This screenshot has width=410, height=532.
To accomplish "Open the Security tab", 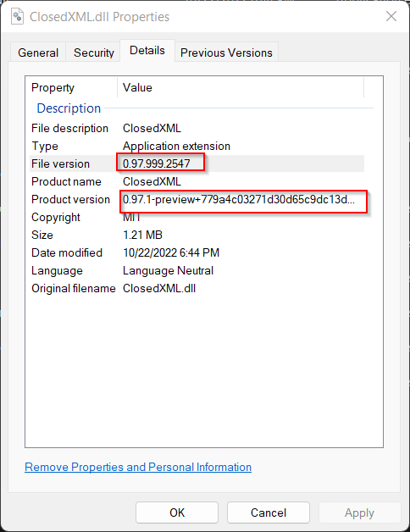I will coord(94,53).
